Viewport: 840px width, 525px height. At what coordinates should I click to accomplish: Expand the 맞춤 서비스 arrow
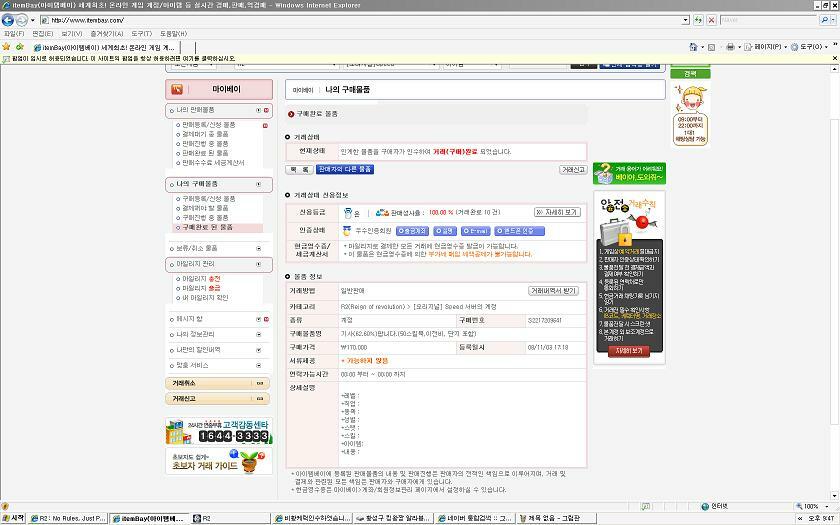point(259,366)
